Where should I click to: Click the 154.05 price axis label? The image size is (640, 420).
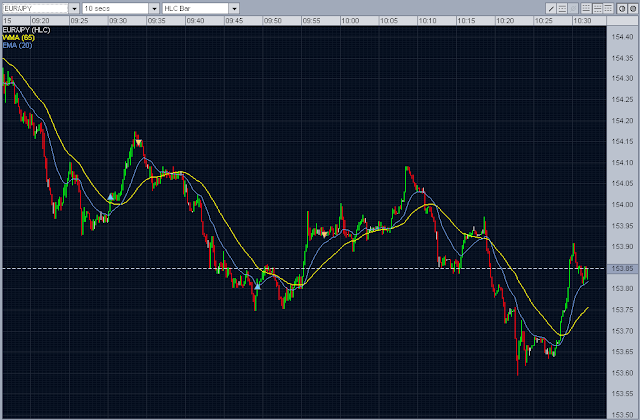click(x=622, y=184)
